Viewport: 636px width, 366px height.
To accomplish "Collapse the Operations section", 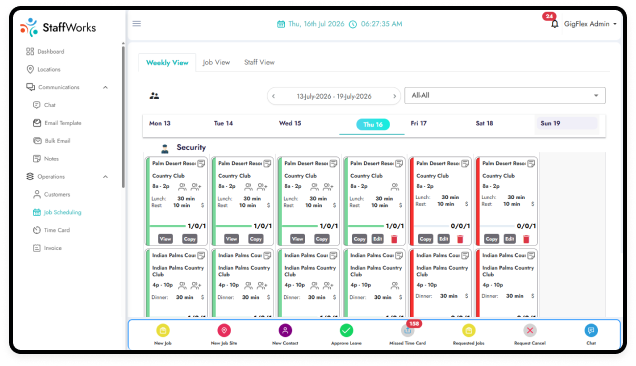I will point(105,177).
